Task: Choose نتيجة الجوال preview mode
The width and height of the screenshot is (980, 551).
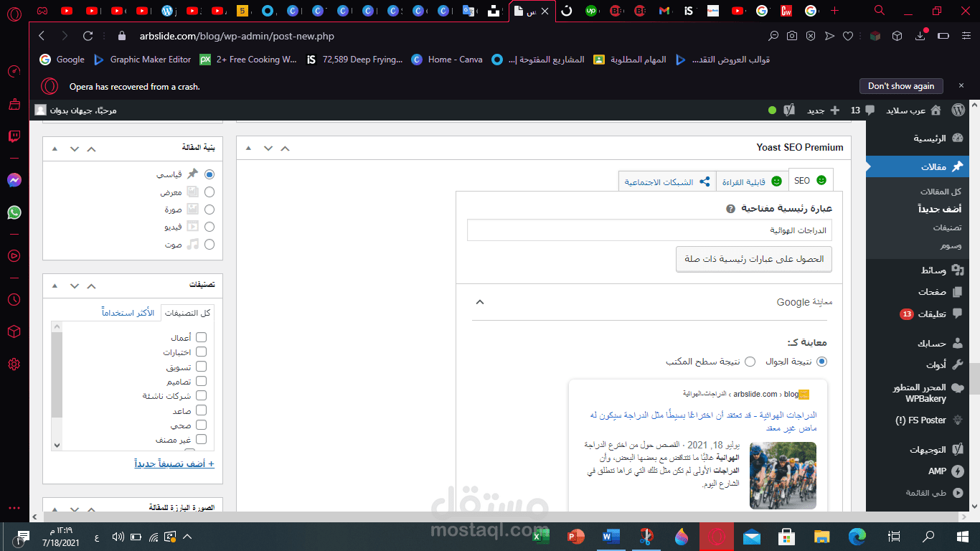Action: coord(822,362)
